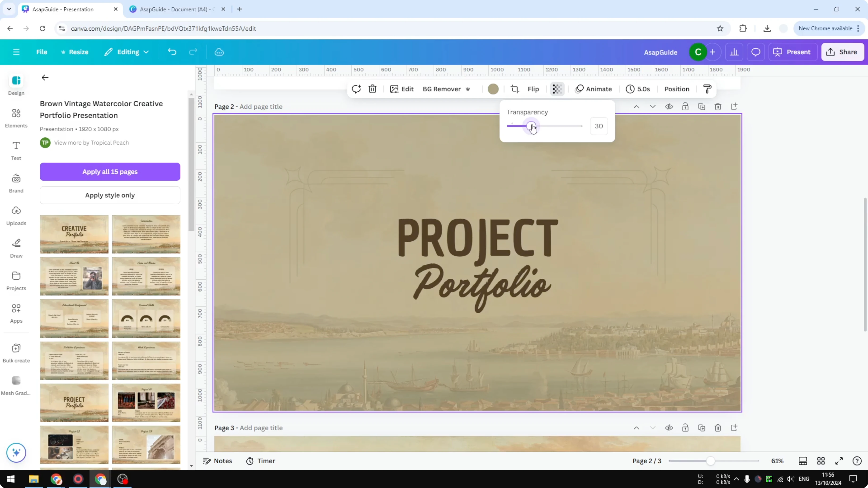Open the File menu
This screenshot has width=868, height=488.
pos(42,52)
